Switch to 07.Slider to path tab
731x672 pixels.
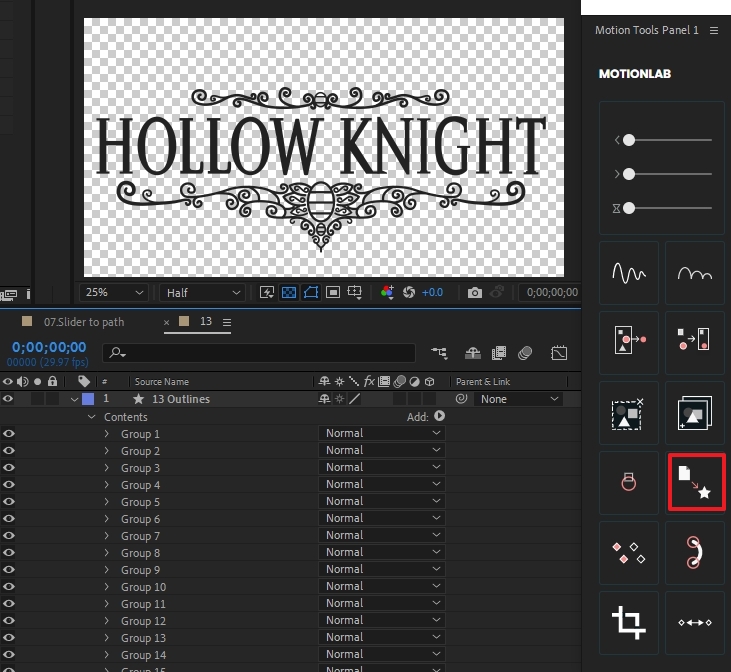84,322
